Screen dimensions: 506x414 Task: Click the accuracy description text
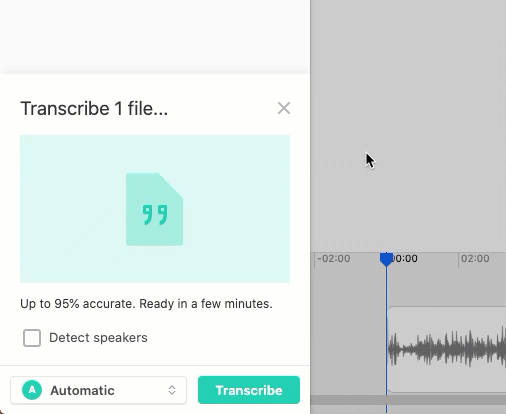point(146,304)
